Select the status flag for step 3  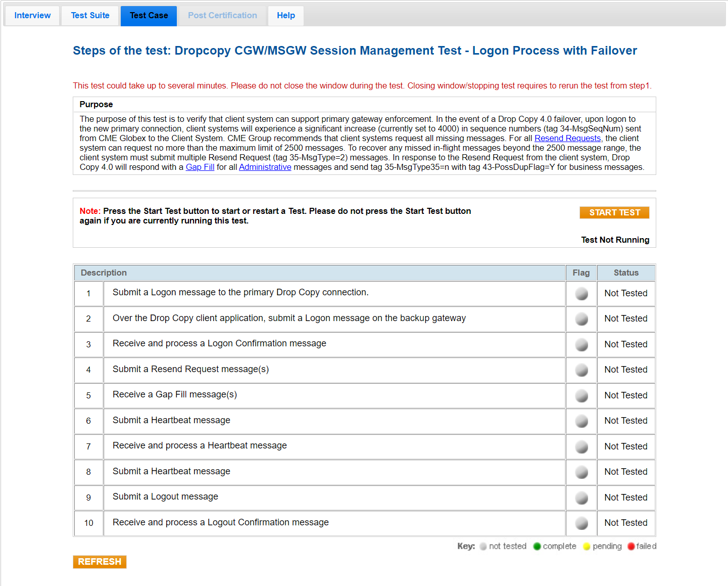581,345
